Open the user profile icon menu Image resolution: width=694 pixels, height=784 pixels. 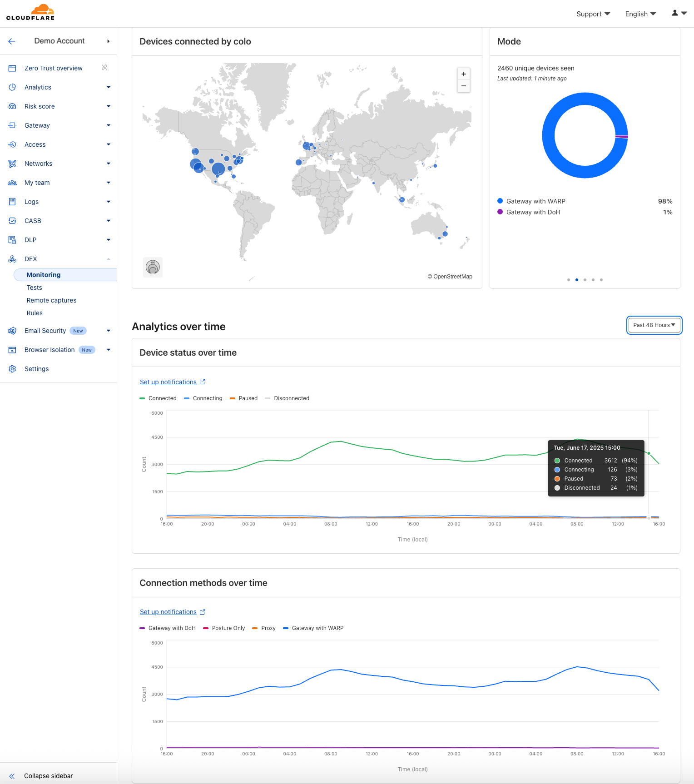[679, 13]
